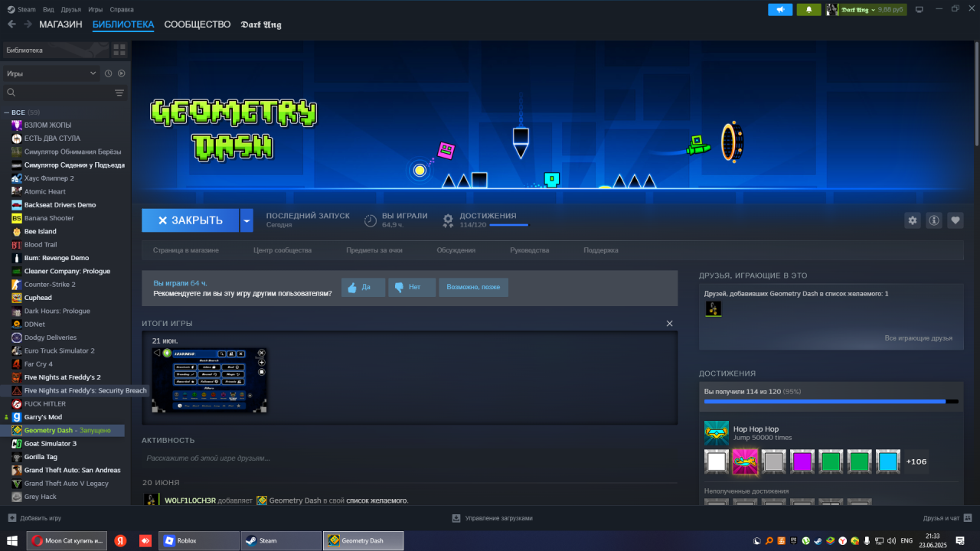Image resolution: width=980 pixels, height=551 pixels.
Task: Go forward with the right arrow
Action: [x=28, y=24]
